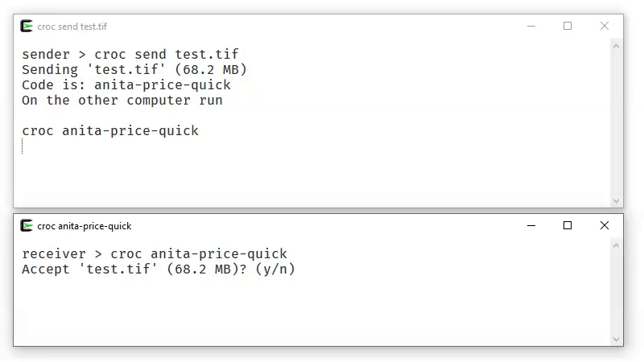Screen dimensions: 644x362
Task: Click the 'Code is: anita-price-quick' line
Action: pos(126,85)
